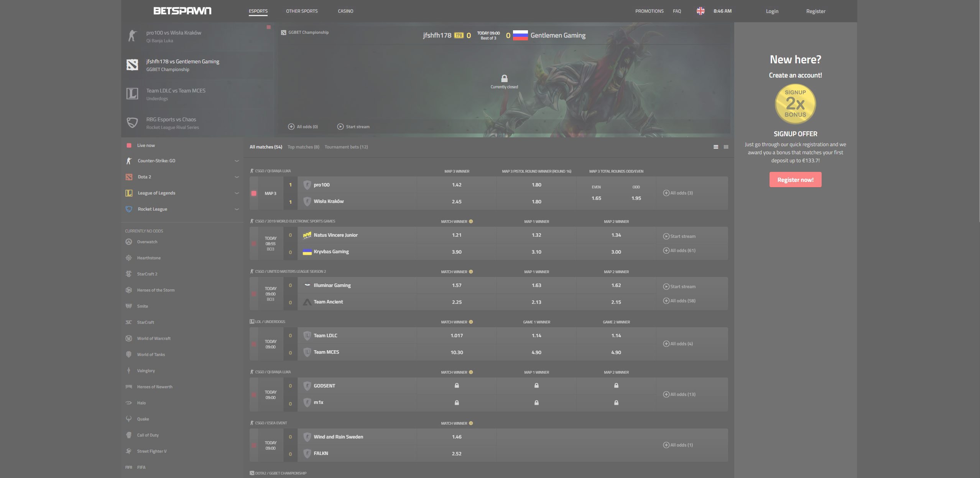Expand All odds (3) for pro100 match
980x478 pixels.
coord(678,193)
